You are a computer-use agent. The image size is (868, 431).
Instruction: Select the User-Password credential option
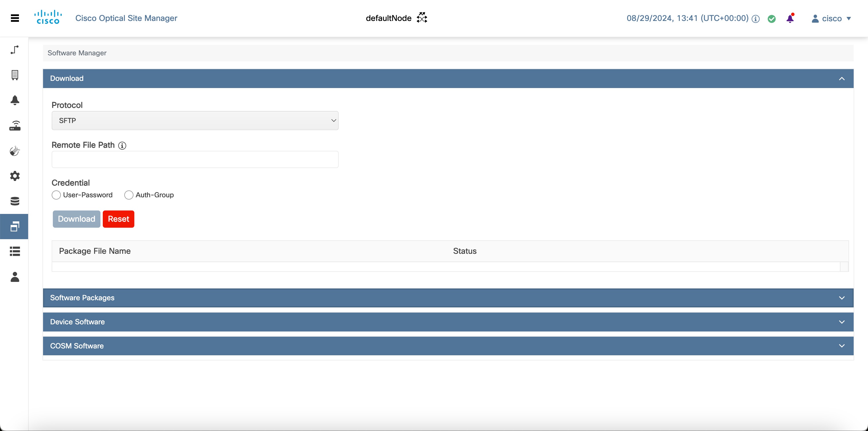[x=56, y=195]
